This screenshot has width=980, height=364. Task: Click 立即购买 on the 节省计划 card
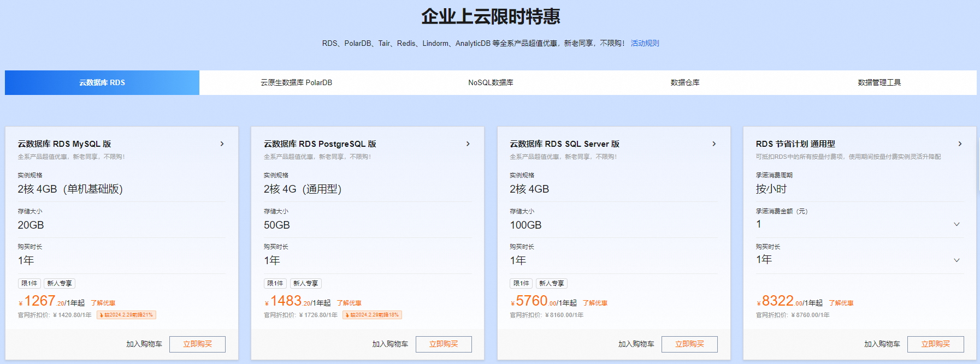coord(936,344)
